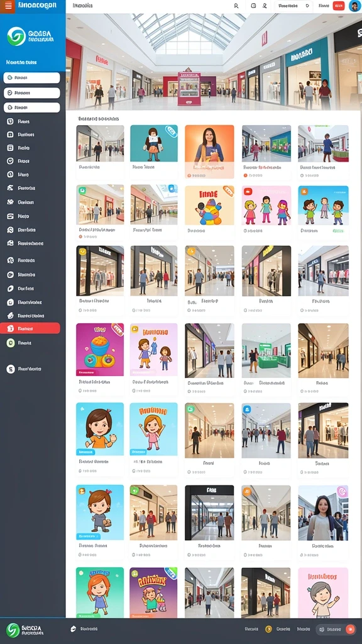Click the user profile avatar in header
This screenshot has width=362, height=644.
tap(354, 6)
